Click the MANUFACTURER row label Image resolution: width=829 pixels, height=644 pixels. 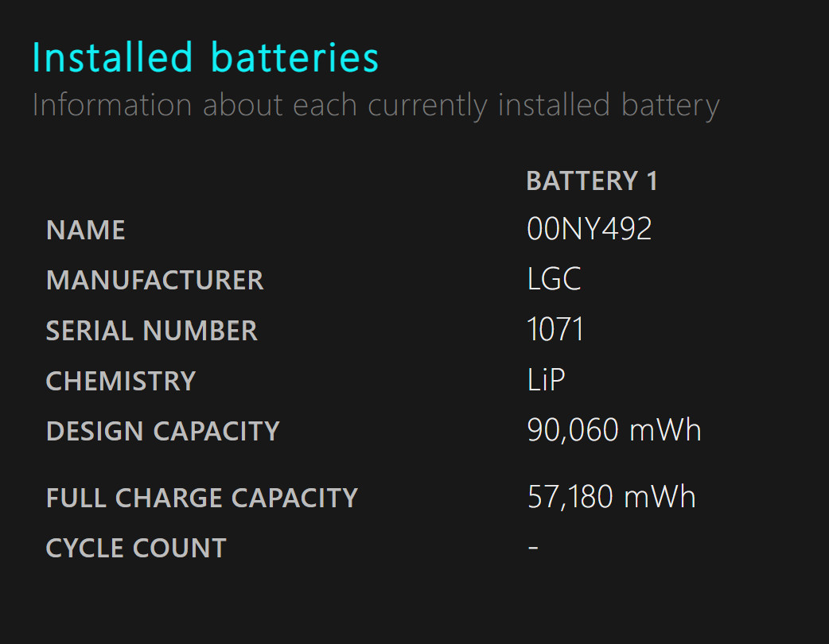155,280
